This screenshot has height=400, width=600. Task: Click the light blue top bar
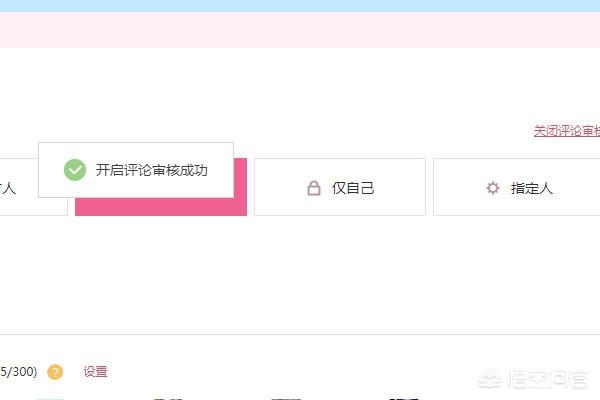coord(300,6)
